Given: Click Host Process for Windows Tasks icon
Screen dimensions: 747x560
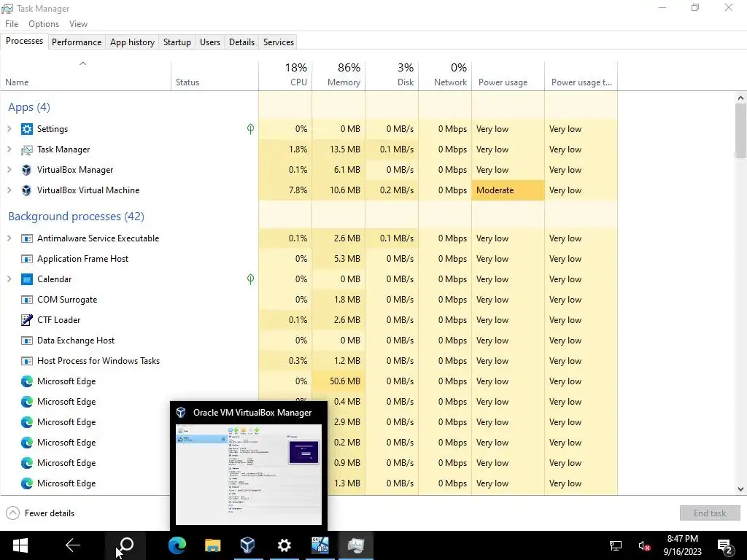Looking at the screenshot, I should (x=27, y=361).
